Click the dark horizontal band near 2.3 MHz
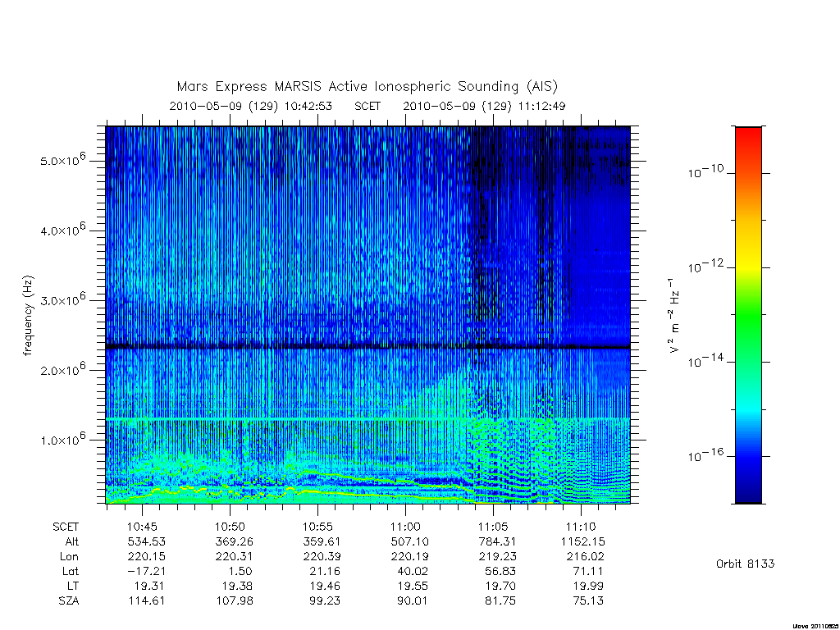This screenshot has width=840, height=630. click(x=368, y=347)
